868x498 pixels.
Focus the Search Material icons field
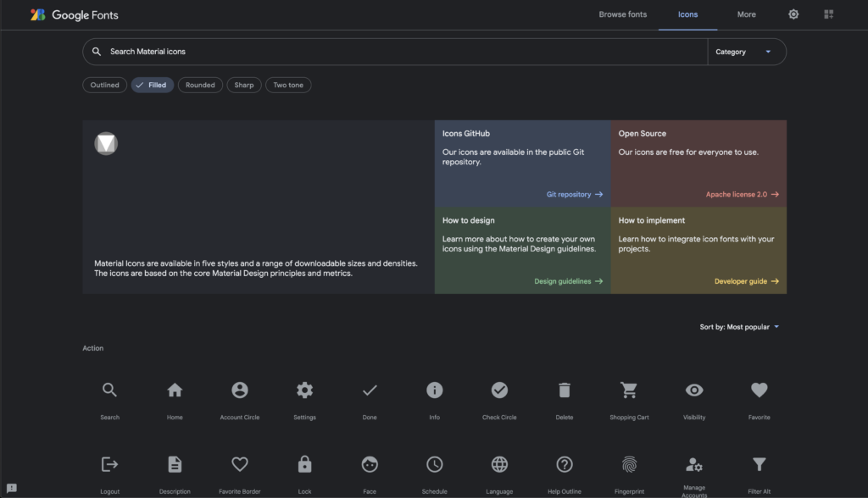click(x=398, y=52)
